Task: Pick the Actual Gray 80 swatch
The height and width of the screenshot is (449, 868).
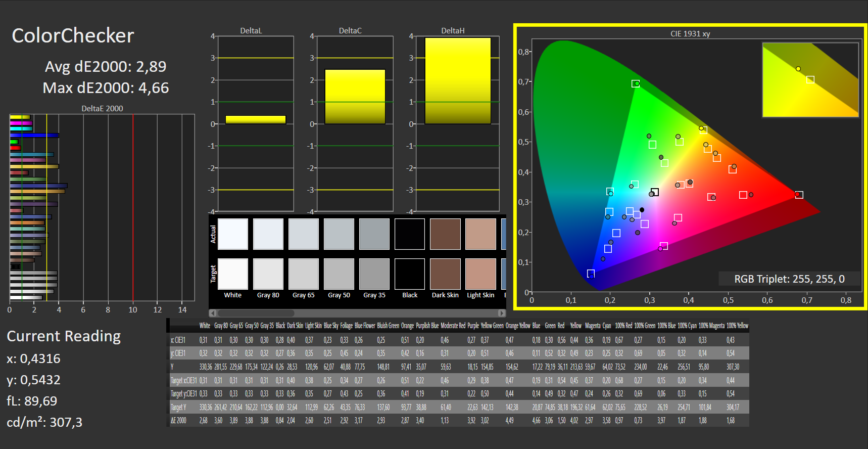Action: tap(268, 234)
